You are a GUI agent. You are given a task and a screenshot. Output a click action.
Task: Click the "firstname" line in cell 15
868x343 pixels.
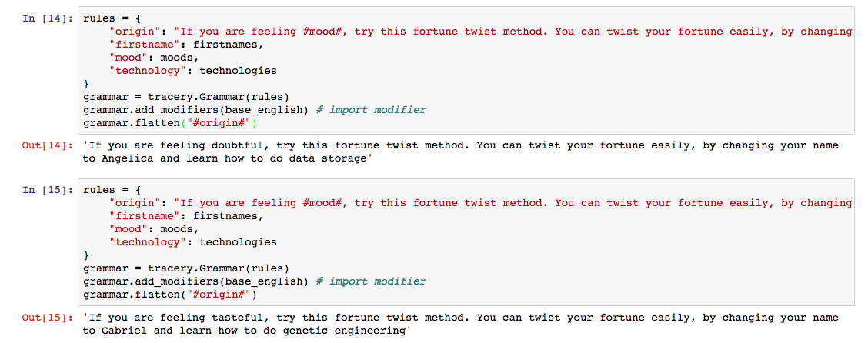pyautogui.click(x=185, y=216)
